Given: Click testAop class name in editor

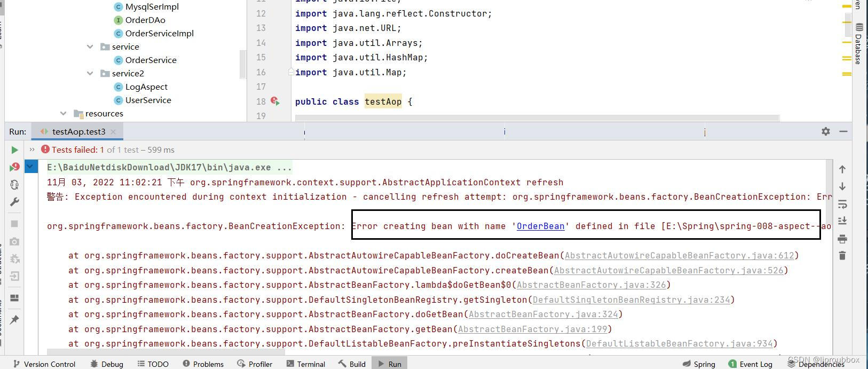Looking at the screenshot, I should (383, 101).
